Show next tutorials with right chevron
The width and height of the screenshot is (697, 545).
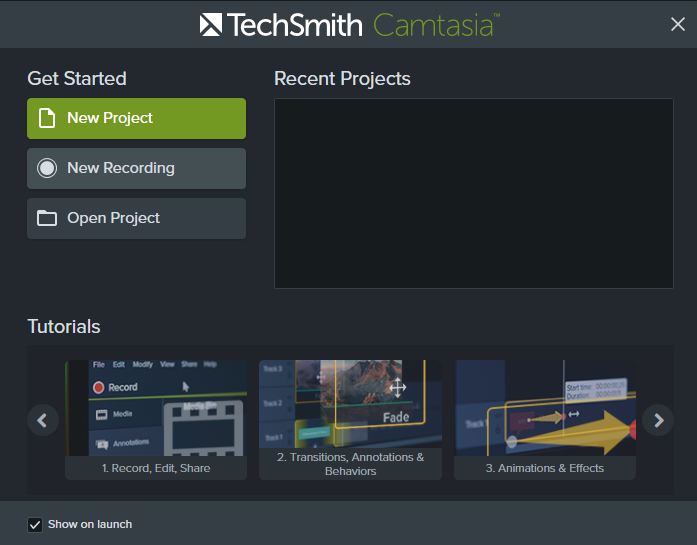point(658,420)
